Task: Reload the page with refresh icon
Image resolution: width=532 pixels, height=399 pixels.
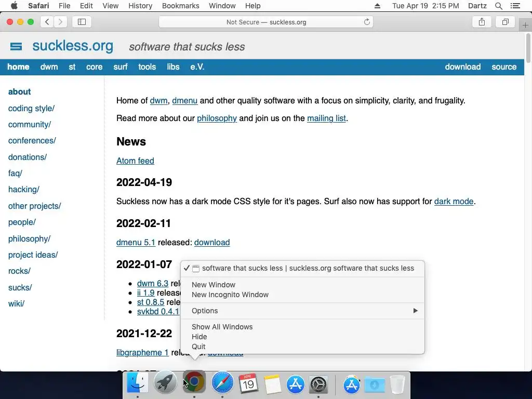Action: tap(367, 22)
